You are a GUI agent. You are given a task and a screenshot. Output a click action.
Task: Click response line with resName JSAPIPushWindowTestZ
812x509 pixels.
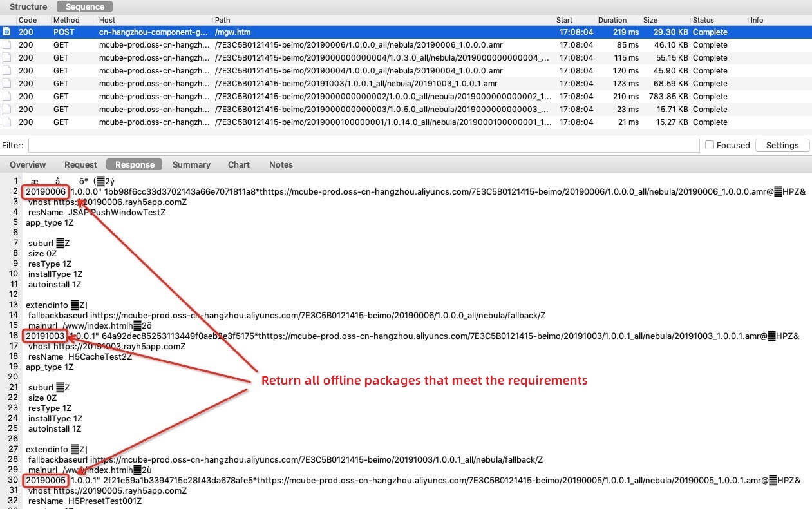coord(97,212)
